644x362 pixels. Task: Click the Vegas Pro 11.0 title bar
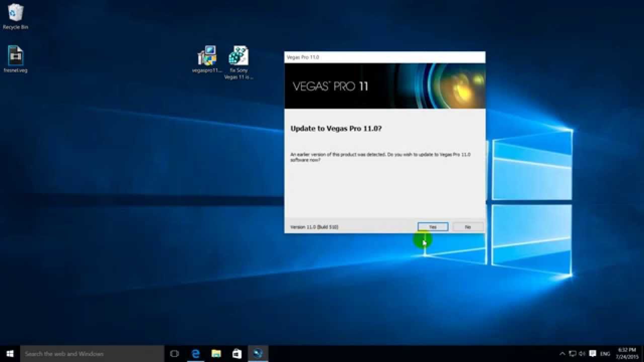click(x=385, y=57)
